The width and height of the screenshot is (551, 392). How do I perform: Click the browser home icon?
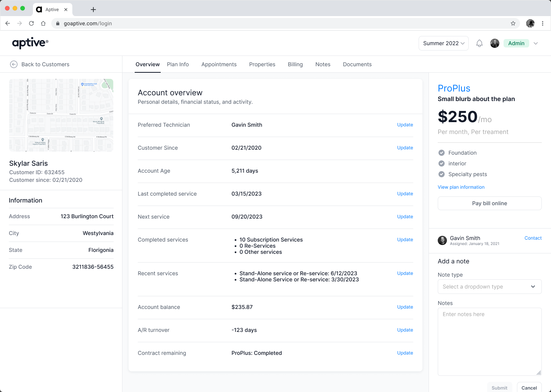pos(43,23)
